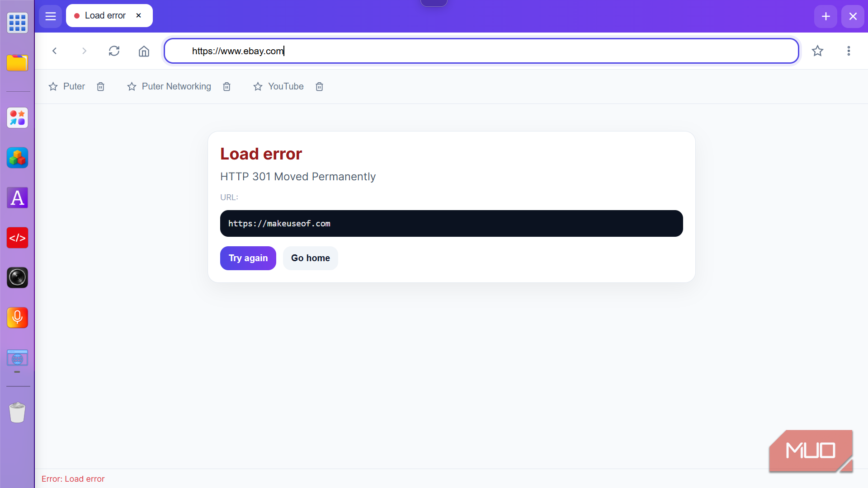Bookmark this page with the star icon
Screen dimensions: 868x488
[x=817, y=51]
